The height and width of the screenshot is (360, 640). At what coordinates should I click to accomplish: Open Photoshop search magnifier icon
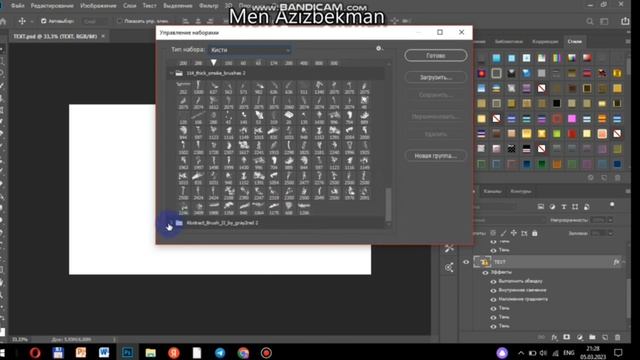click(590, 21)
